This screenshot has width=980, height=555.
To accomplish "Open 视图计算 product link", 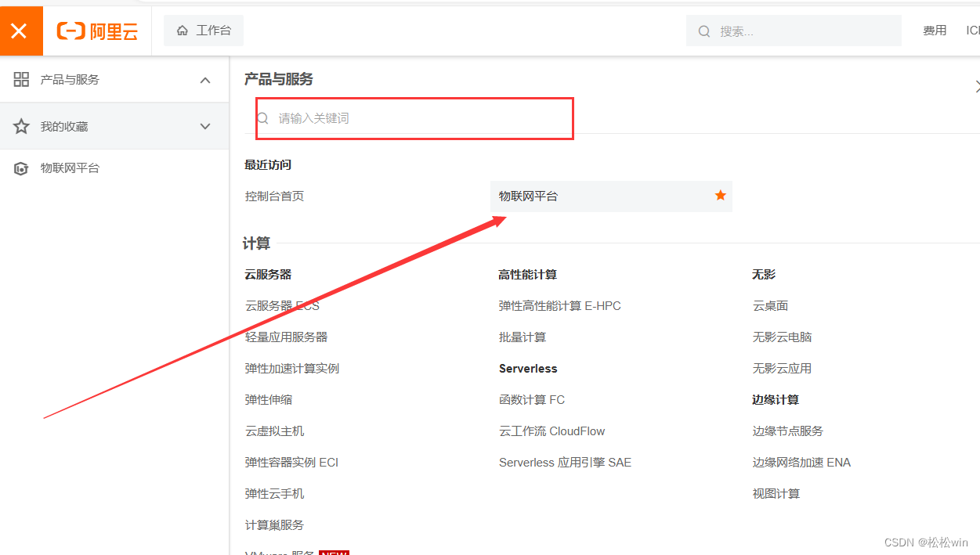I will pyautogui.click(x=776, y=493).
